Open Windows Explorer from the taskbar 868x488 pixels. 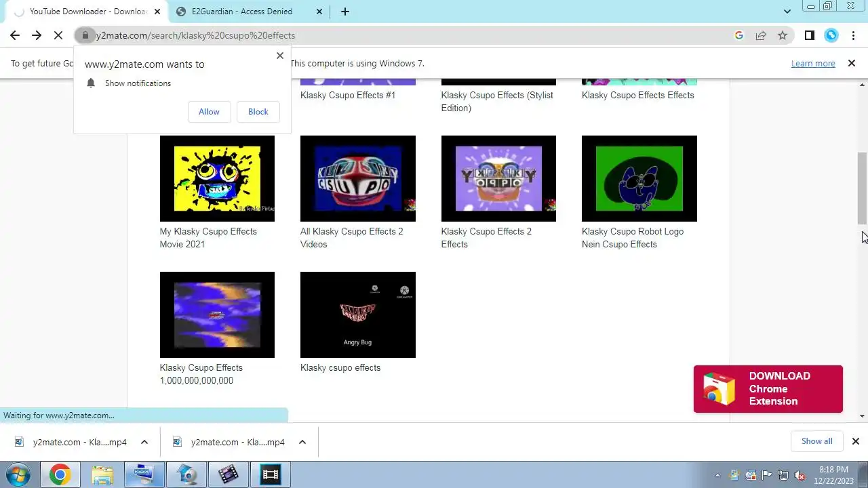pyautogui.click(x=102, y=474)
